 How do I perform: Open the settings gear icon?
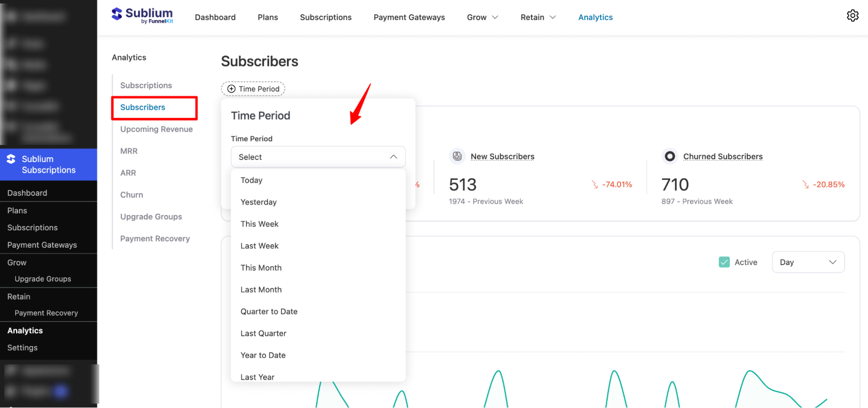tap(852, 15)
